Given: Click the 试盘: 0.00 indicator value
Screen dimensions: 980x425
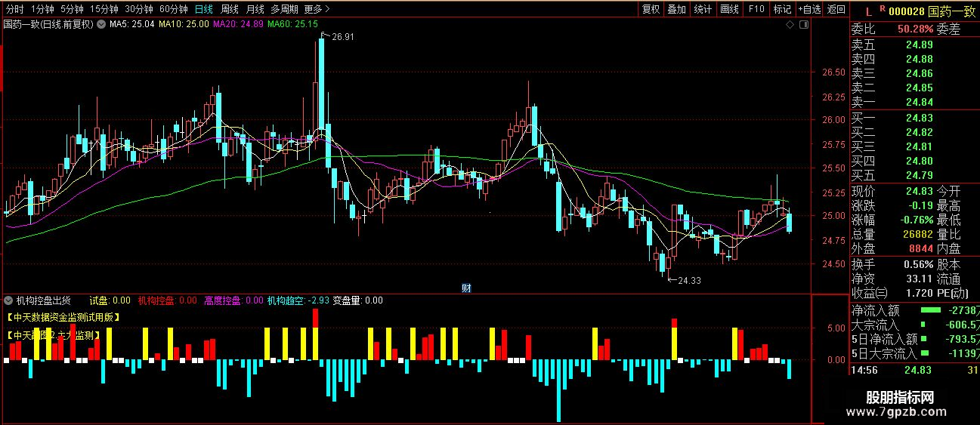Looking at the screenshot, I should tap(110, 300).
